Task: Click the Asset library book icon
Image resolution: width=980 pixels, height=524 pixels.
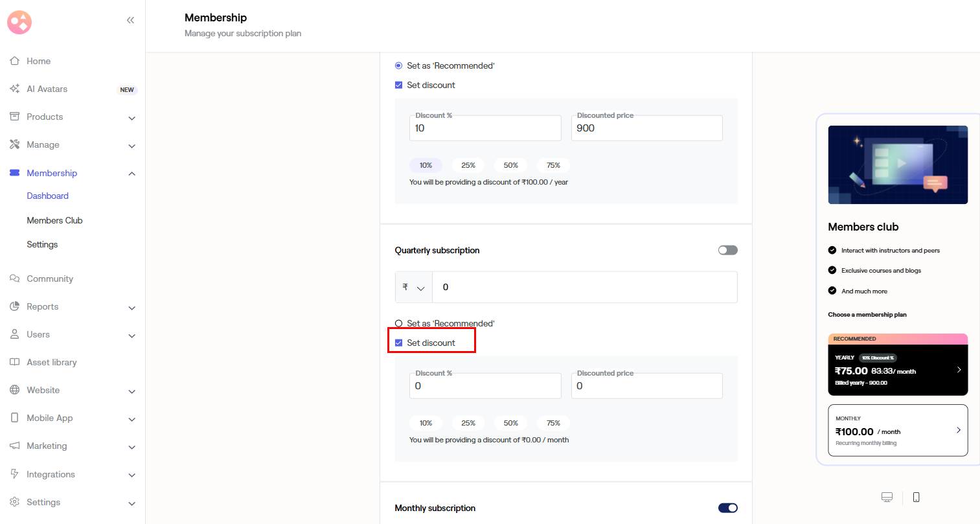Action: pos(14,362)
